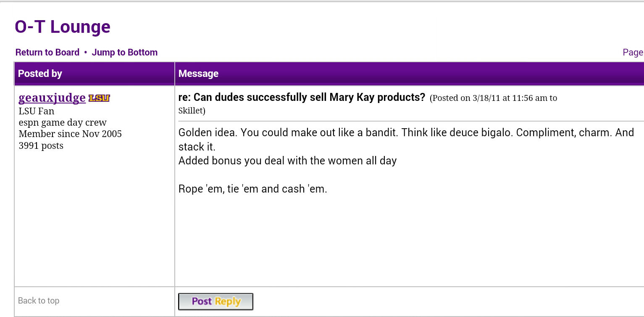Image resolution: width=644 pixels, height=317 pixels.
Task: Click the Member since Nov 2005 text
Action: [70, 134]
